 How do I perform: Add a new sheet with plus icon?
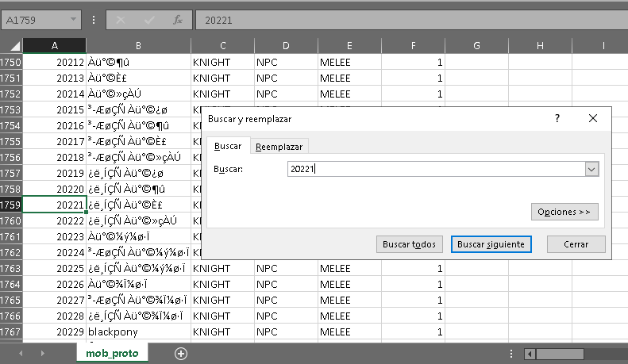pyautogui.click(x=181, y=354)
